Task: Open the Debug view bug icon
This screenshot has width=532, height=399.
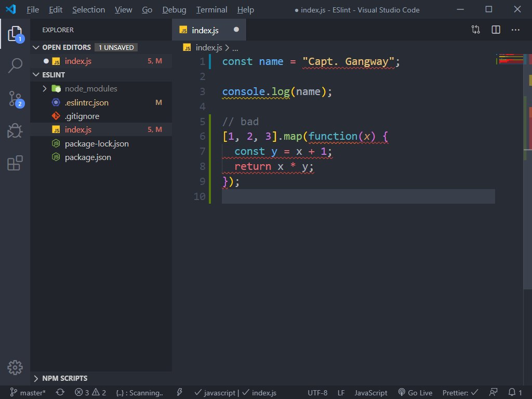Action: tap(15, 130)
